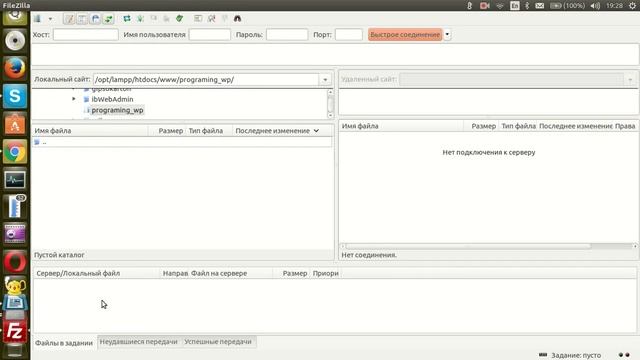Click remote pane horizontal scrollbar
Image resolution: width=640 pixels, height=360 pixels.
(x=489, y=246)
